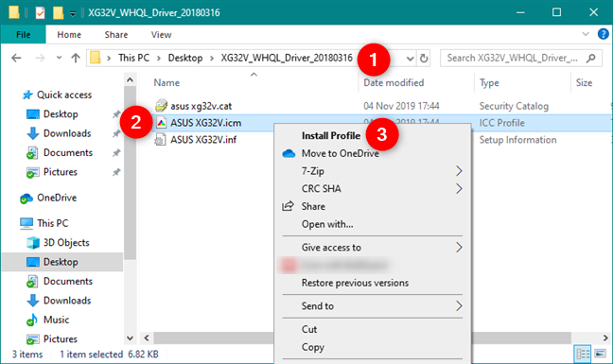613x364 pixels.
Task: Click the navigation pane scroll up arrow
Action: click(x=131, y=80)
